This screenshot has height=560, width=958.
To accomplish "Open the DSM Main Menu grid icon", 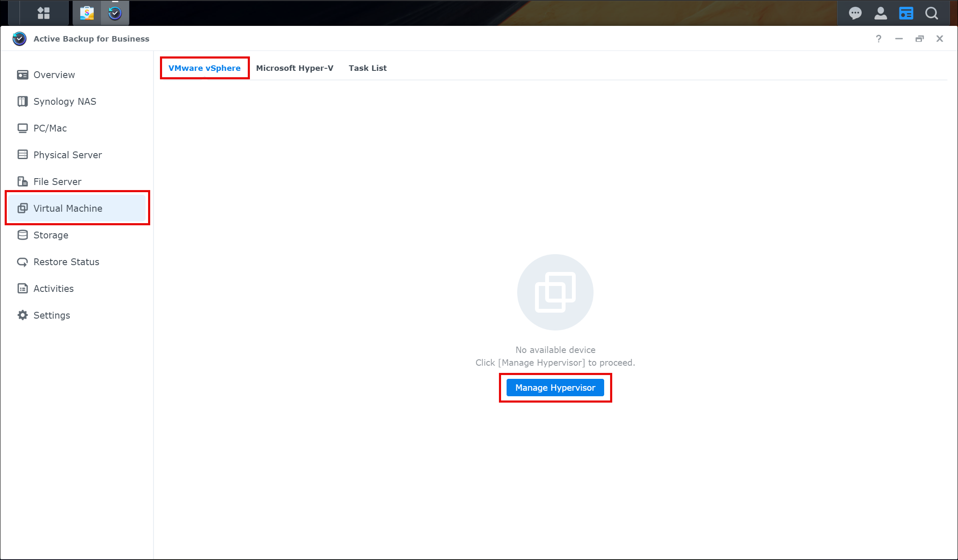I will tap(43, 13).
